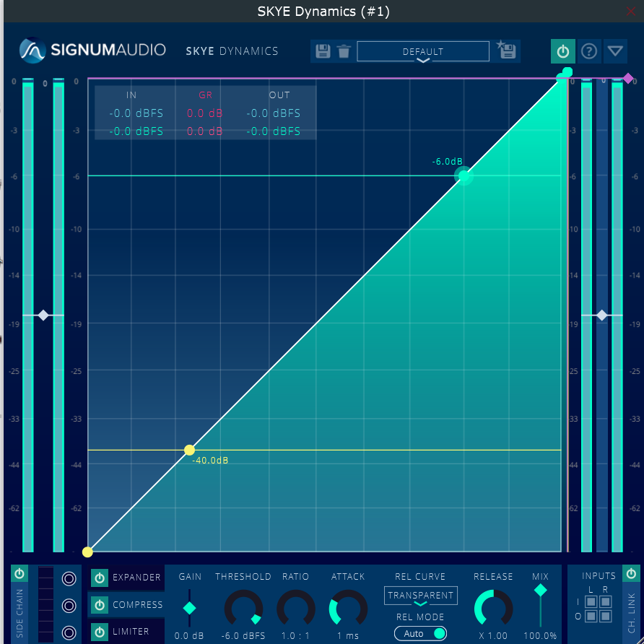Click the side chain circle icon beside EXPANDER
This screenshot has width=644, height=644.
coord(69,578)
